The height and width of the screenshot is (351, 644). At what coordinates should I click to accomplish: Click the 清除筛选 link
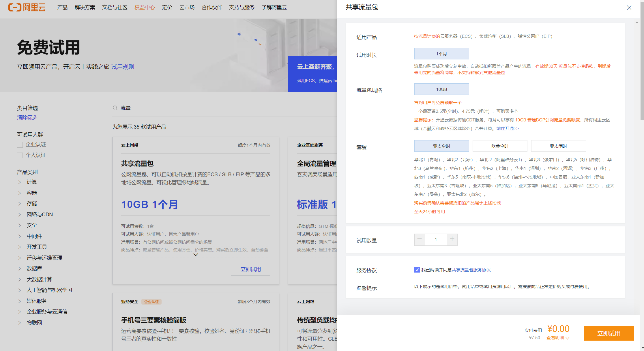coord(27,118)
